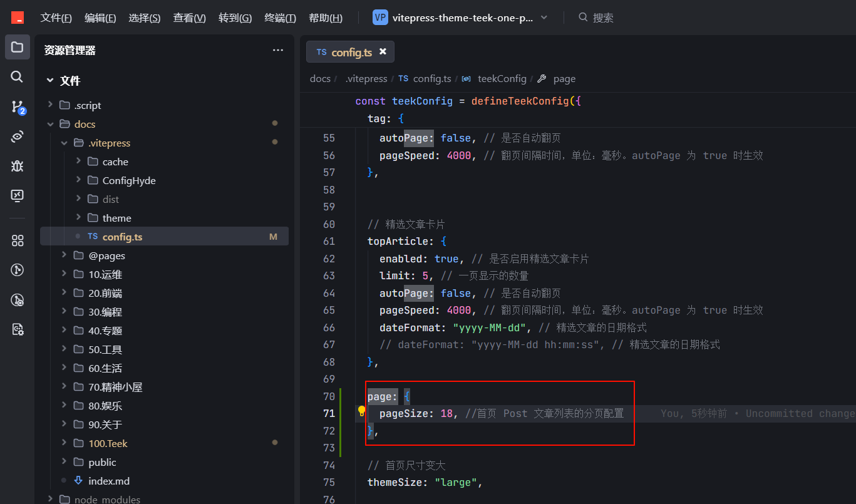The width and height of the screenshot is (856, 504).
Task: Click the page breadcrumb segment
Action: pyautogui.click(x=564, y=79)
